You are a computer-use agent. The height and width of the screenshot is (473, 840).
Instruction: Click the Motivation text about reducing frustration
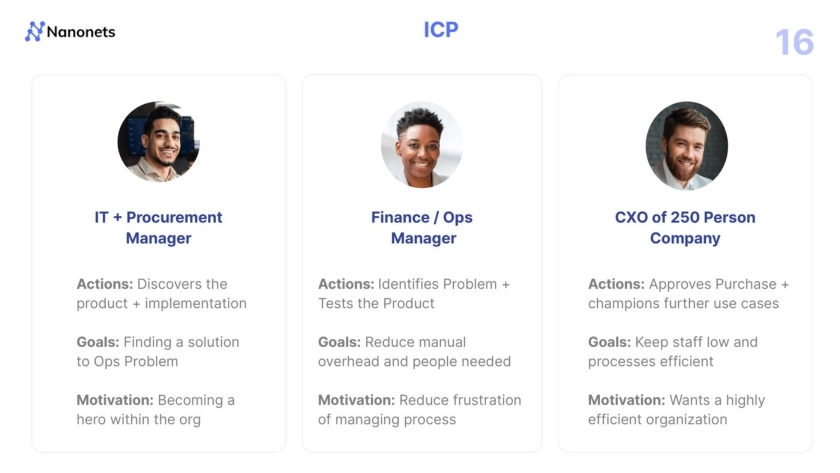click(419, 410)
